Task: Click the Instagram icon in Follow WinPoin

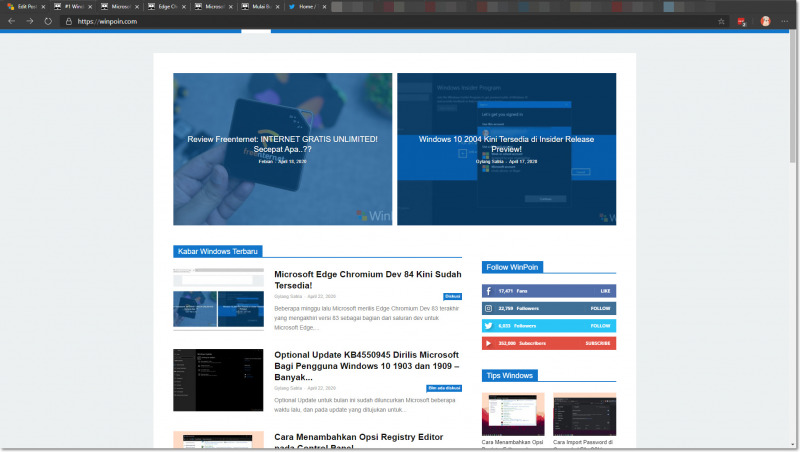Action: click(x=488, y=308)
